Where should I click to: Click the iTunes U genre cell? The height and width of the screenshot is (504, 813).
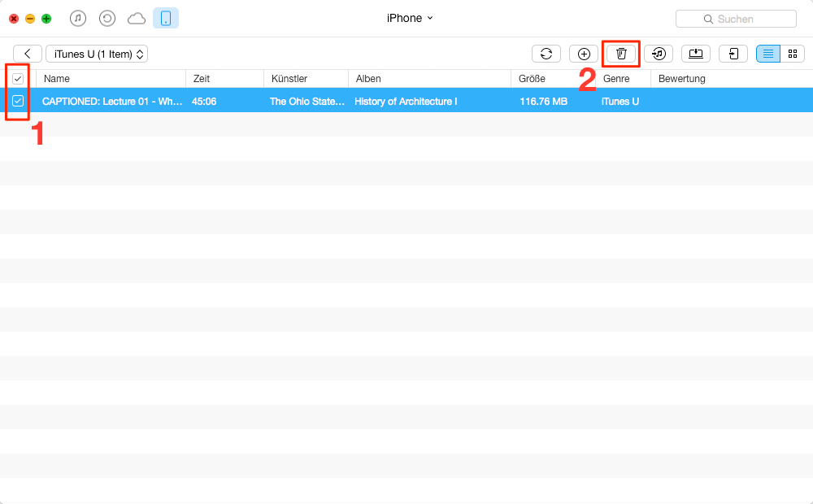point(620,102)
